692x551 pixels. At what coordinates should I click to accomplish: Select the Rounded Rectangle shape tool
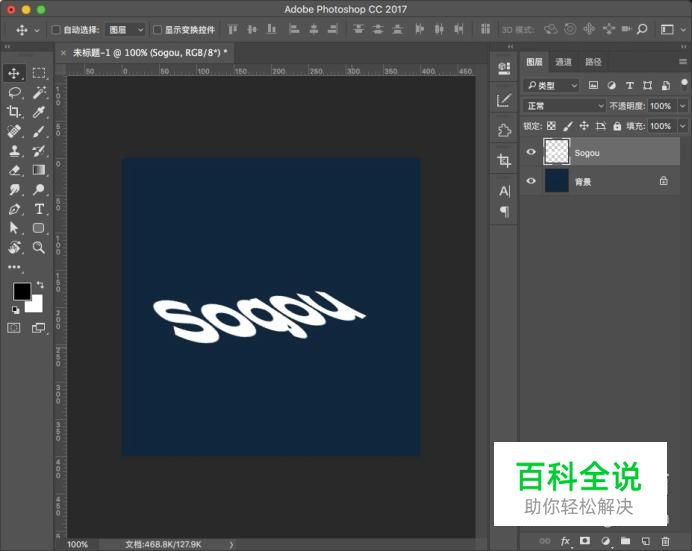(39, 228)
